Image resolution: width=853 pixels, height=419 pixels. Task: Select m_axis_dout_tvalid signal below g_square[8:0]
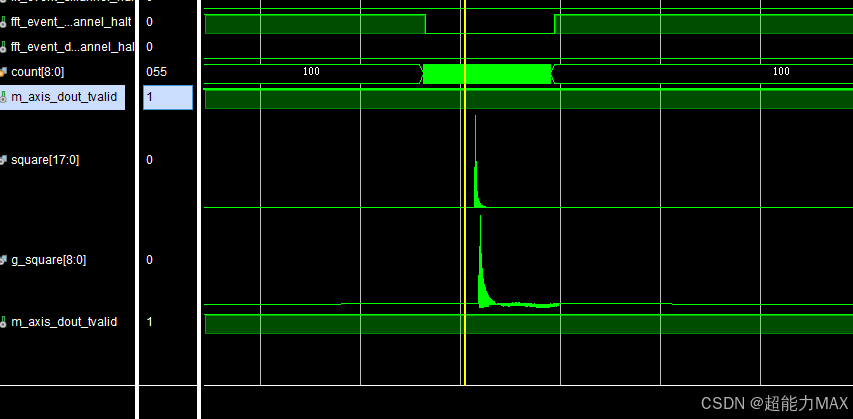(64, 322)
